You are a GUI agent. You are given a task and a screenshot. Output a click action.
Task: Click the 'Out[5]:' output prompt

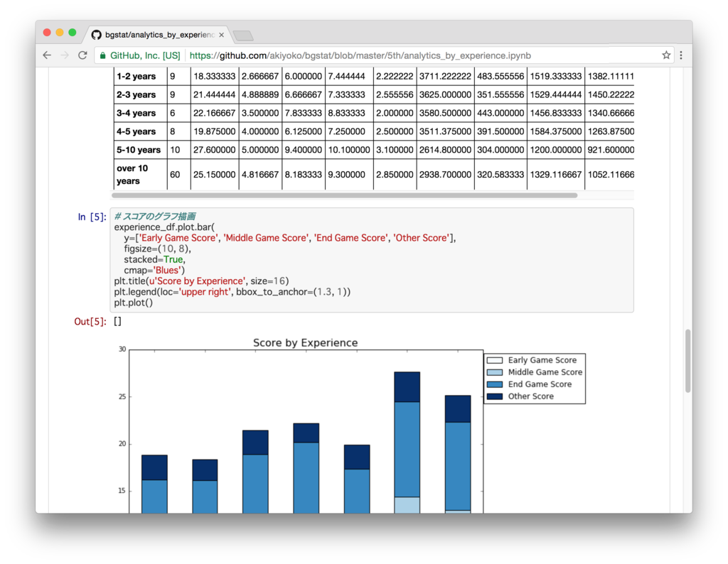tap(90, 322)
